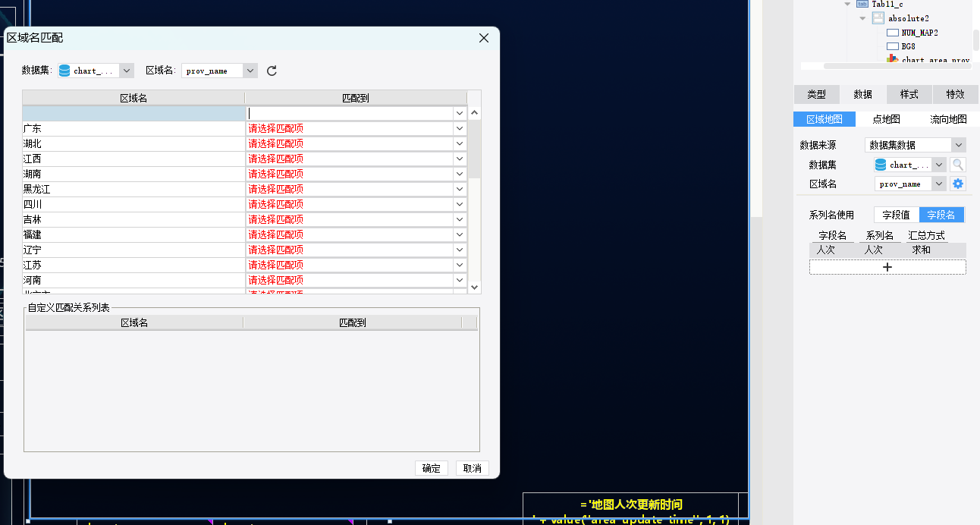The image size is (980, 525).
Task: Switch to the 类型 tab
Action: point(816,94)
